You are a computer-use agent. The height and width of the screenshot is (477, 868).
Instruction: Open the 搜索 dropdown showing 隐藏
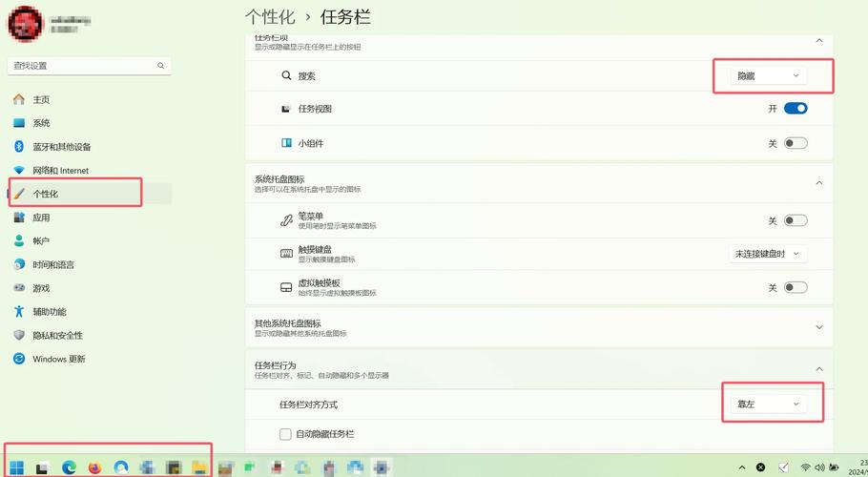click(769, 75)
